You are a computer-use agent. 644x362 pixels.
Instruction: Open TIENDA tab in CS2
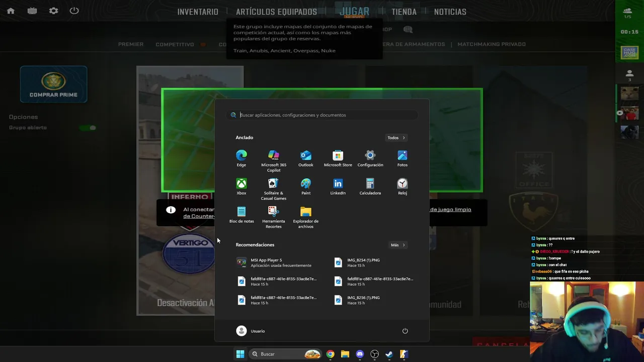click(404, 12)
